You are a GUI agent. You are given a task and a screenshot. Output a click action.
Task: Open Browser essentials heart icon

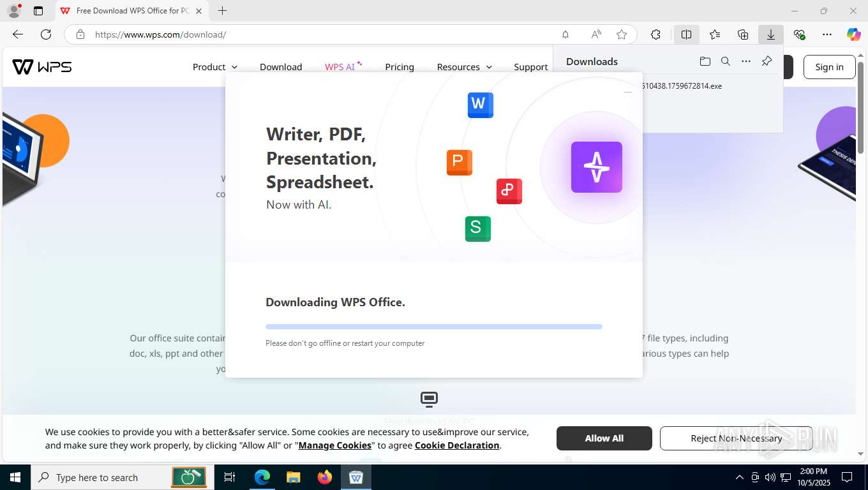point(799,34)
